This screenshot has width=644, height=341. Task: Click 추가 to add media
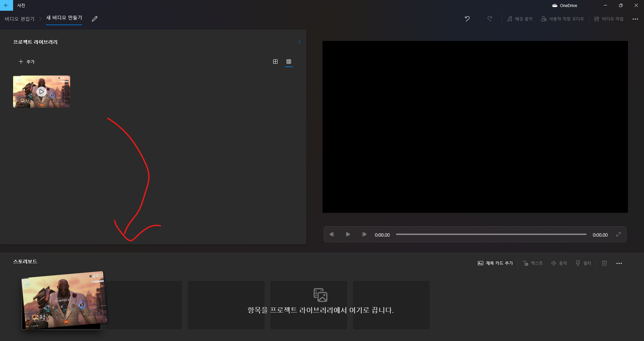click(x=27, y=61)
